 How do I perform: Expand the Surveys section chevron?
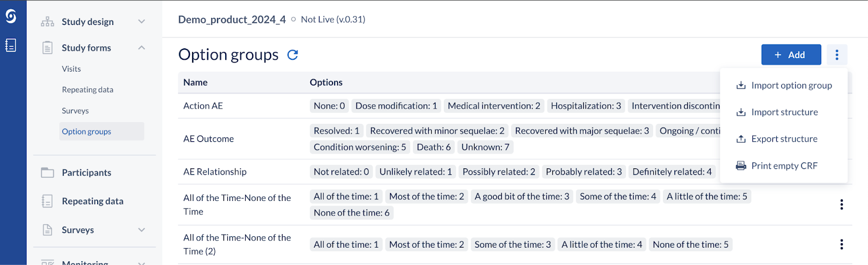pyautogui.click(x=142, y=230)
